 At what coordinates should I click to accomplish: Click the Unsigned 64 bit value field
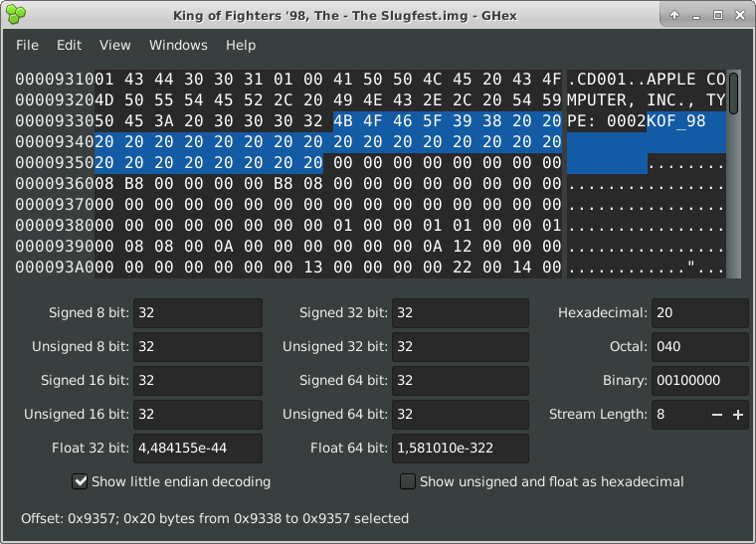(x=460, y=415)
